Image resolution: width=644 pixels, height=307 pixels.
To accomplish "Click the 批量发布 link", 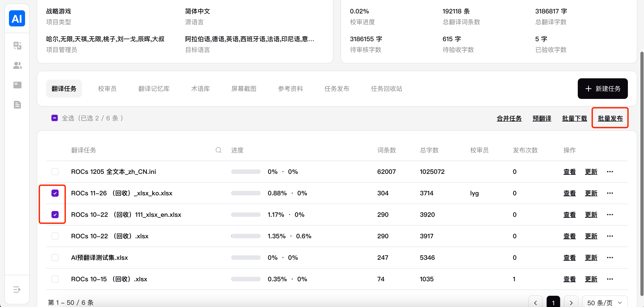I will coord(610,118).
